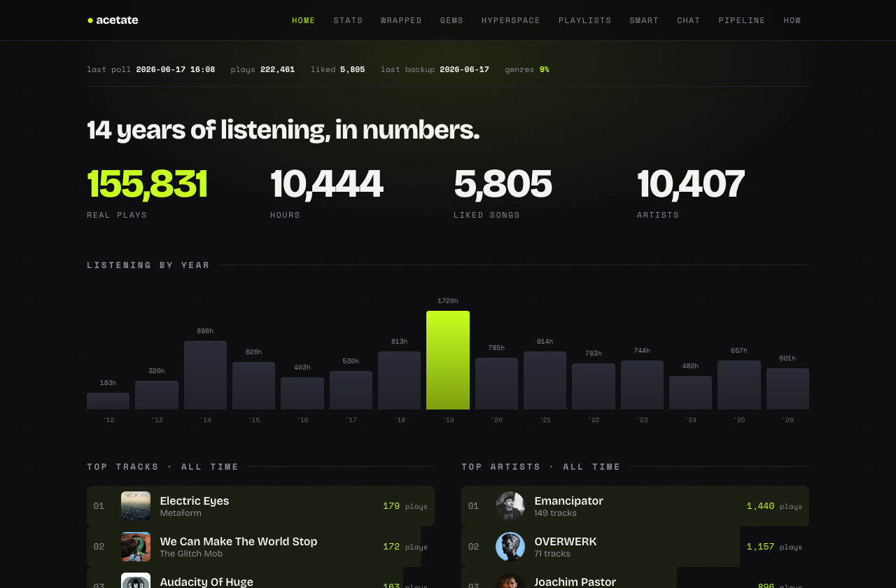Click the 14 years of listening headline

pos(283,130)
